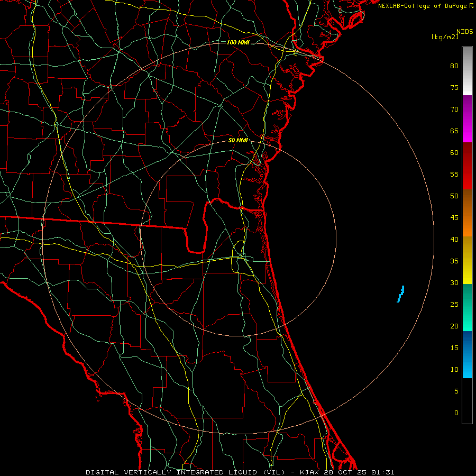476x476 pixels.
Task: Click the NIDS label above the scale
Action: click(464, 32)
